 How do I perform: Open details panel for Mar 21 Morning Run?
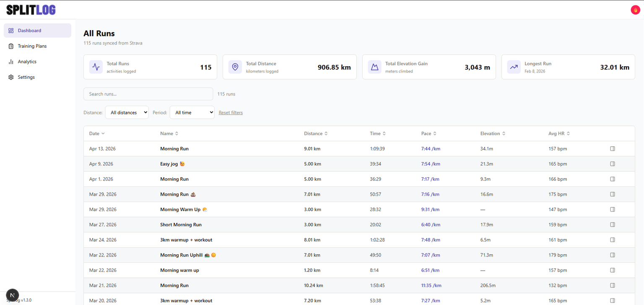[613, 285]
